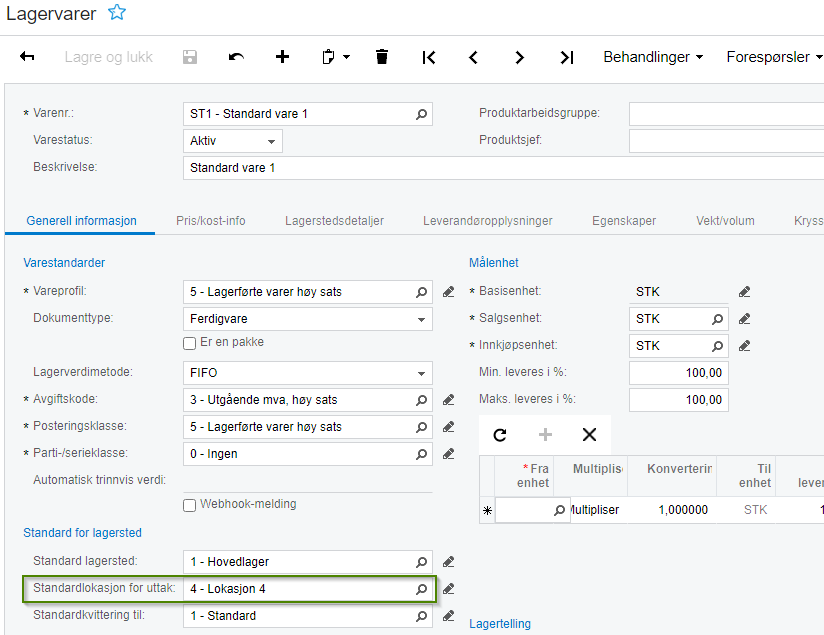This screenshot has height=635, width=824.
Task: Click the favorite star next to Lagervarer
Action: [x=117, y=13]
